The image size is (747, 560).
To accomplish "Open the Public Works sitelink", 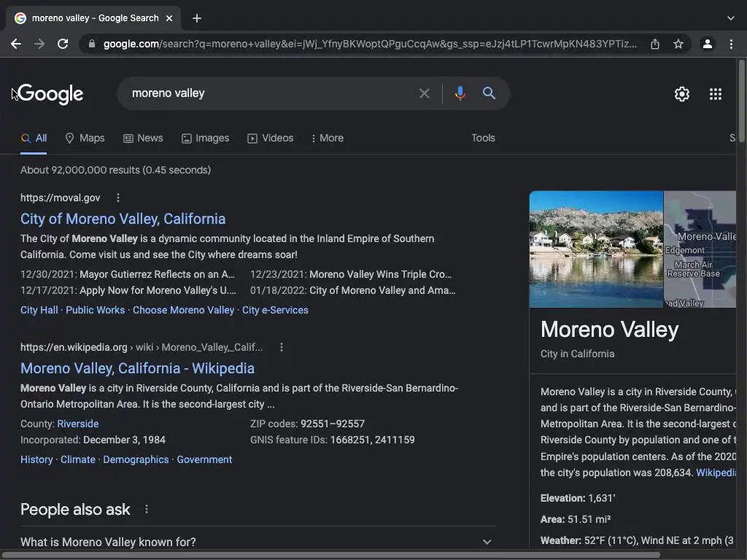I will coord(96,310).
